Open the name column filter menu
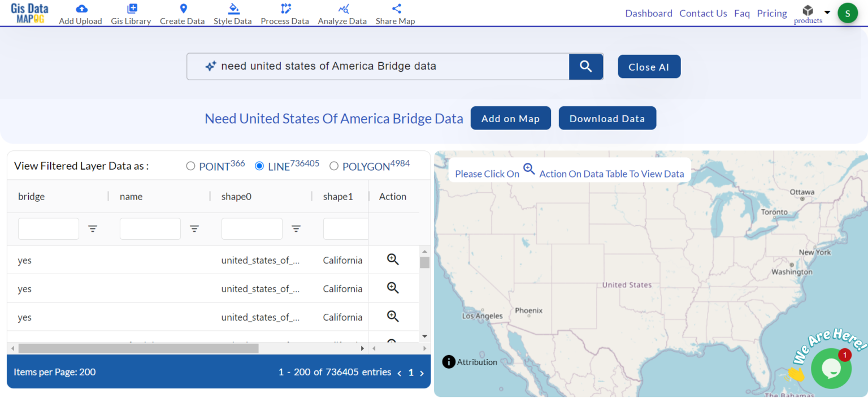 pos(194,228)
